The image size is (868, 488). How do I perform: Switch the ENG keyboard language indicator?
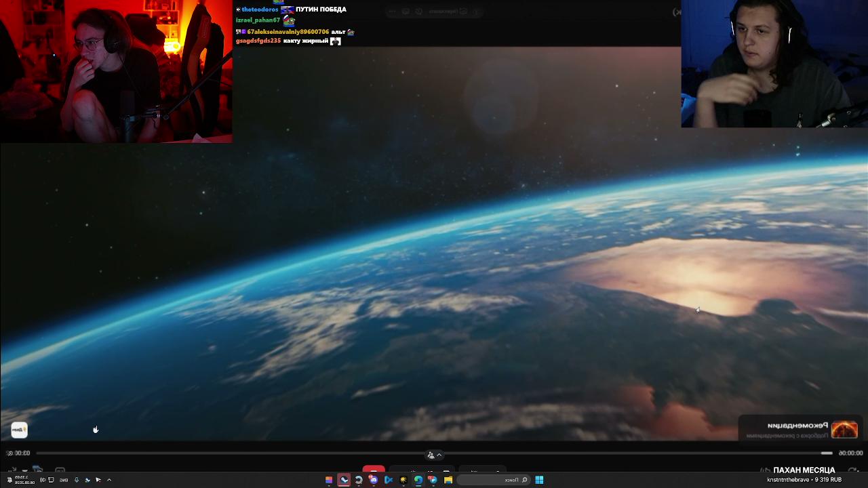(x=64, y=480)
